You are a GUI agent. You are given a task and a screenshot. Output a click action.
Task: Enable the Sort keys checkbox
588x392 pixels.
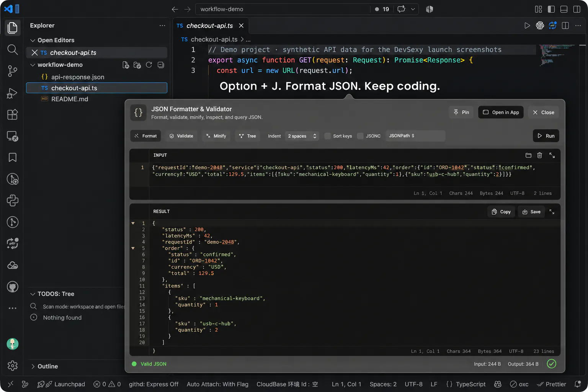pyautogui.click(x=328, y=136)
